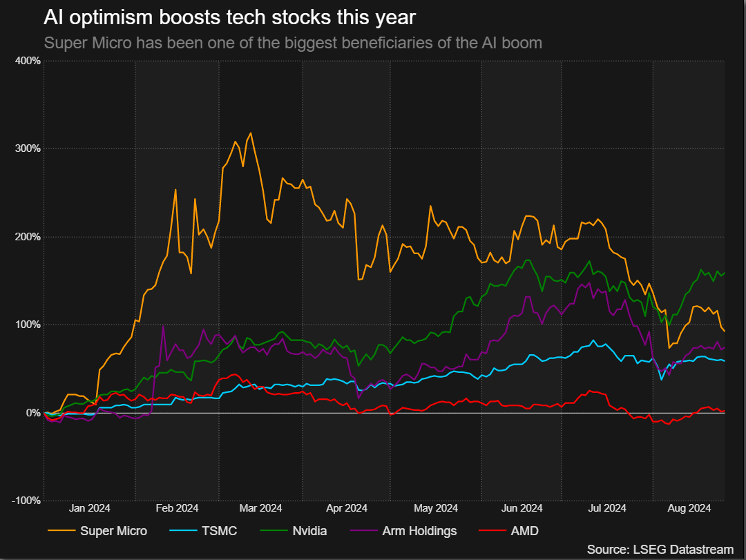Click the Source: LSEG Datastream credit
The height and width of the screenshot is (560, 746).
(660, 550)
